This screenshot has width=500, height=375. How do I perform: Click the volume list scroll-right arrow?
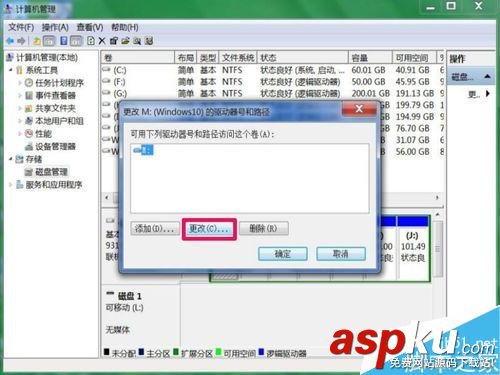tap(437, 198)
